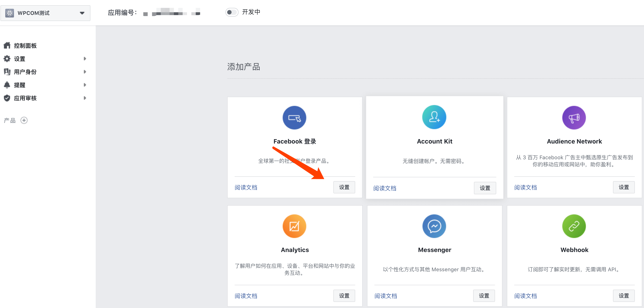
Task: Click the home icon beside 控制面板
Action: click(x=7, y=45)
